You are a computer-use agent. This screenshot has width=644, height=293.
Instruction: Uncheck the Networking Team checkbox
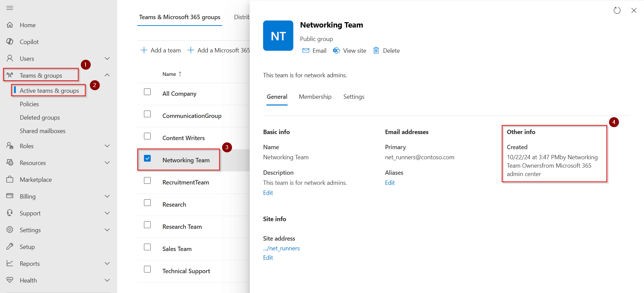(x=147, y=158)
